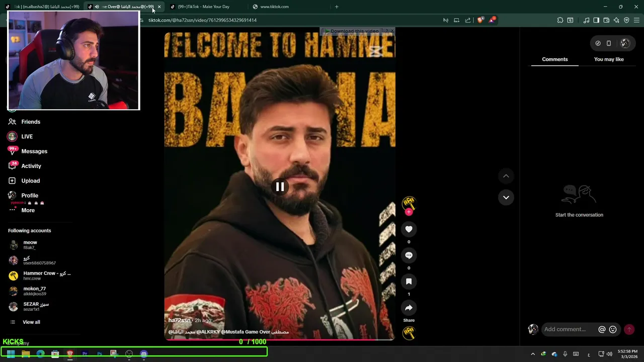Open followed account SEZAR

click(36, 306)
